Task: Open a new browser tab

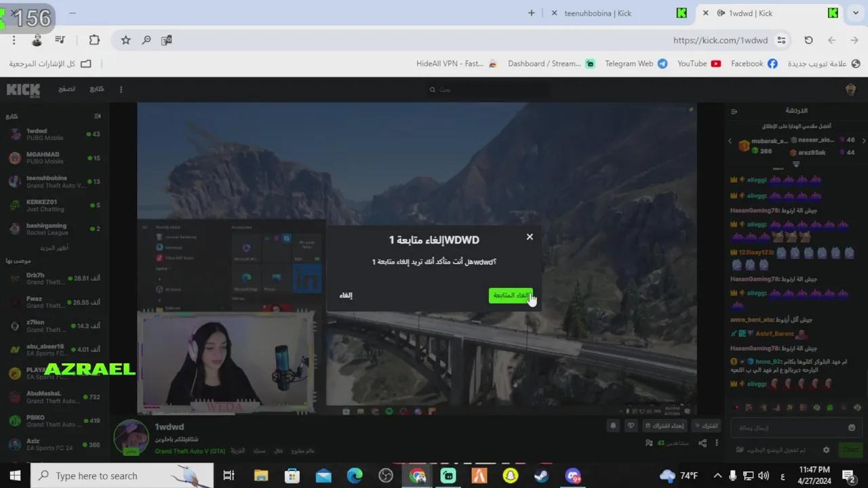Action: pos(531,13)
